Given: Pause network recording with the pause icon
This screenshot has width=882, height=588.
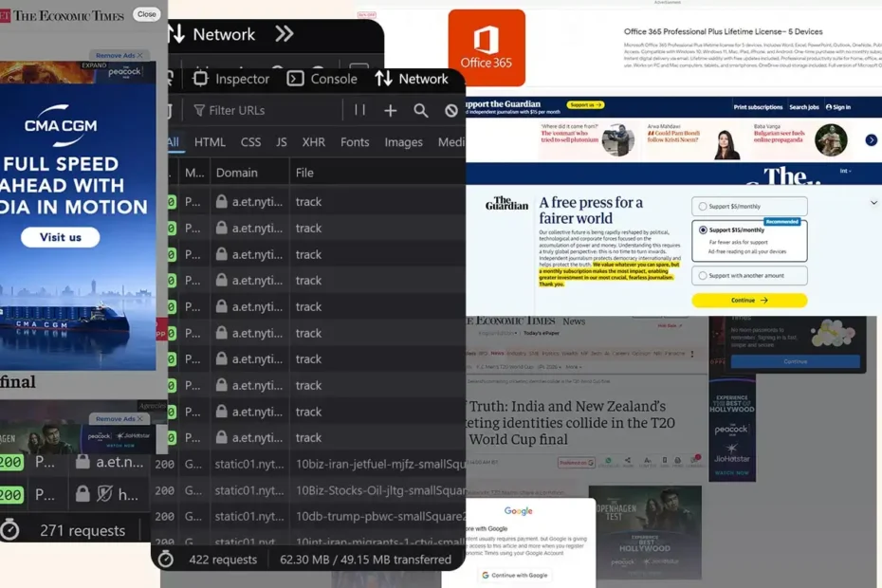Looking at the screenshot, I should point(359,110).
